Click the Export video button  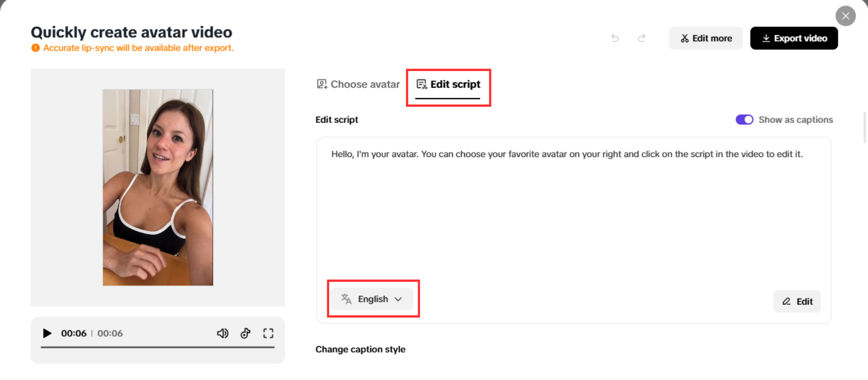point(794,38)
